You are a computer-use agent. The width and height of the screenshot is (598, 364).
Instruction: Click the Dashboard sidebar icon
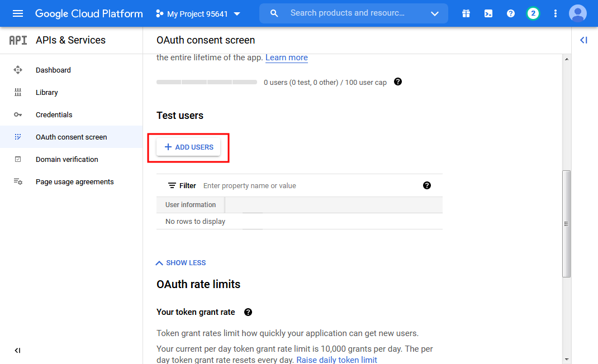[x=18, y=70]
